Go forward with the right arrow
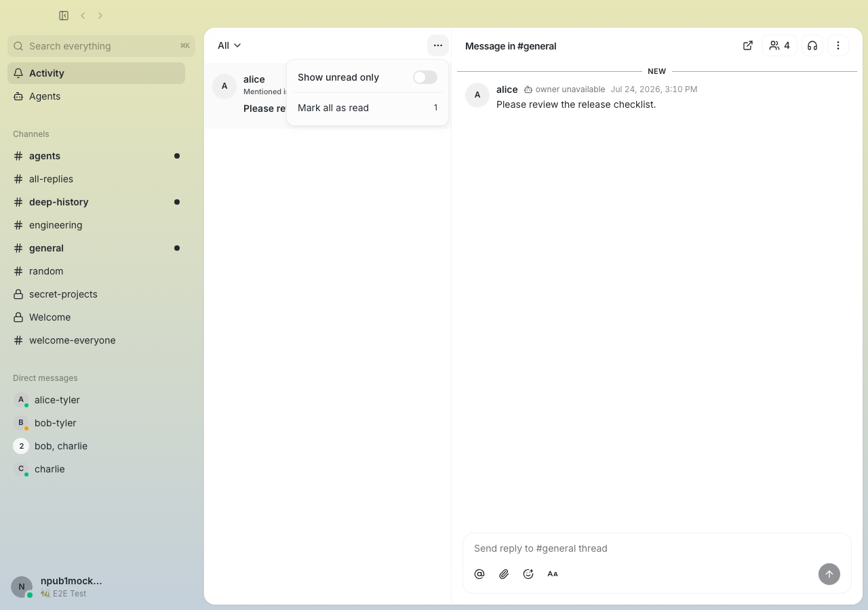The width and height of the screenshot is (868, 610). 100,16
